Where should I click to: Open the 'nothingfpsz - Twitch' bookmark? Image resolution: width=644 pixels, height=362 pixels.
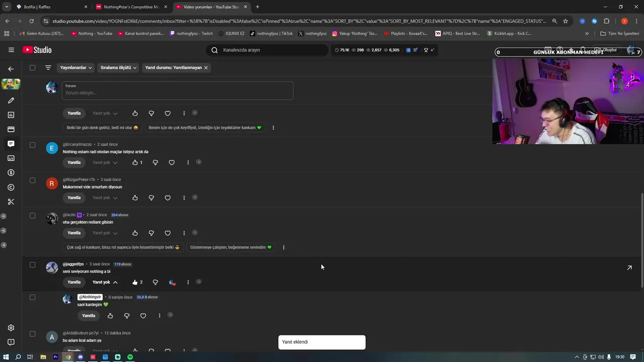(x=192, y=34)
